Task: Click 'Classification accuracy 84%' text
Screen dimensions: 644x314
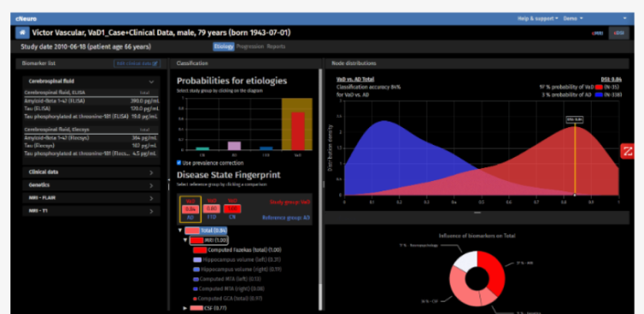Action: click(368, 88)
